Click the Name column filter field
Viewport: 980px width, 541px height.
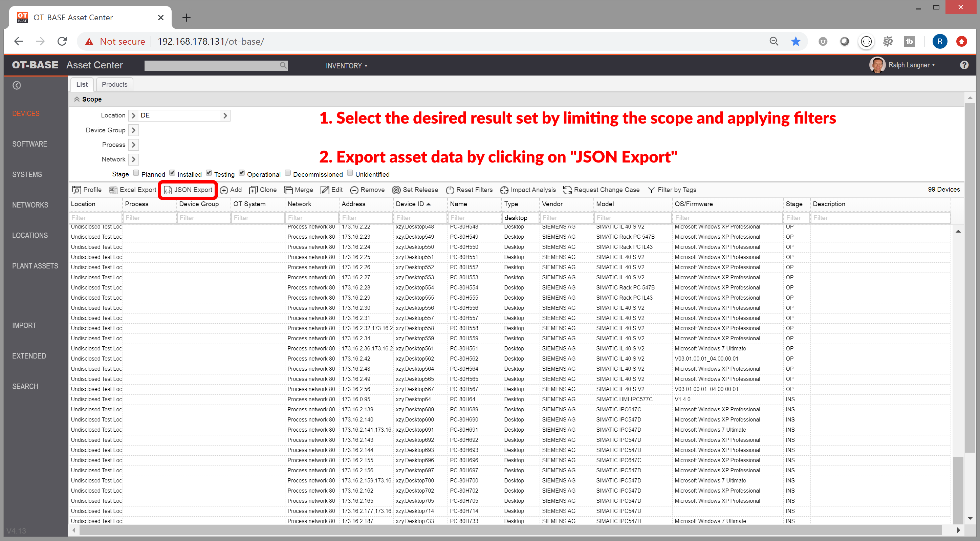click(474, 218)
